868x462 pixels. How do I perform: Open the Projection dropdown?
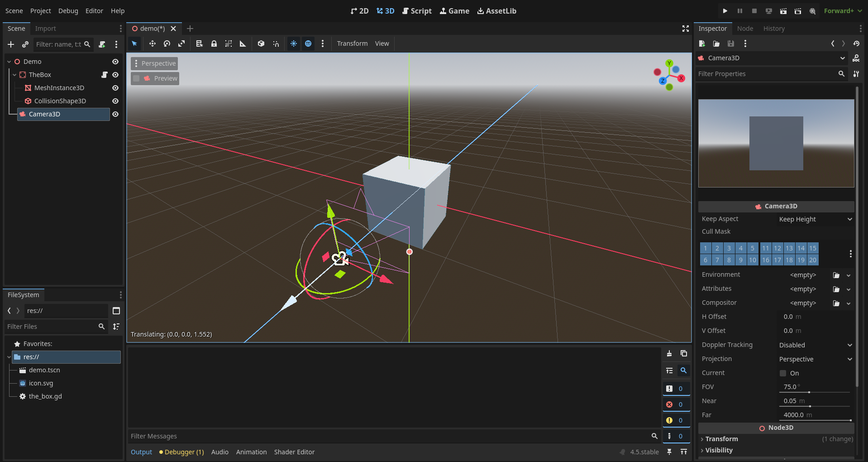click(x=815, y=359)
